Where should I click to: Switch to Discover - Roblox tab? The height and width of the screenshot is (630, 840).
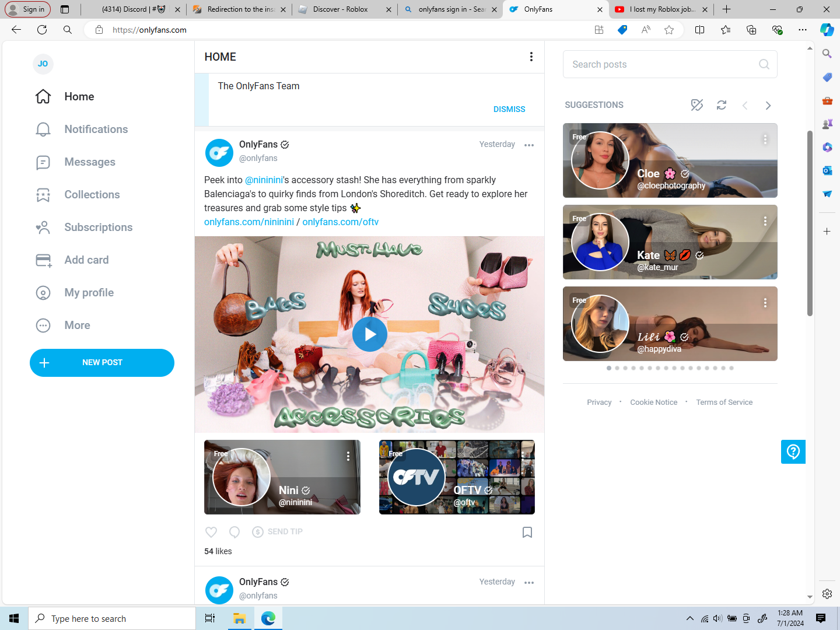pos(345,9)
